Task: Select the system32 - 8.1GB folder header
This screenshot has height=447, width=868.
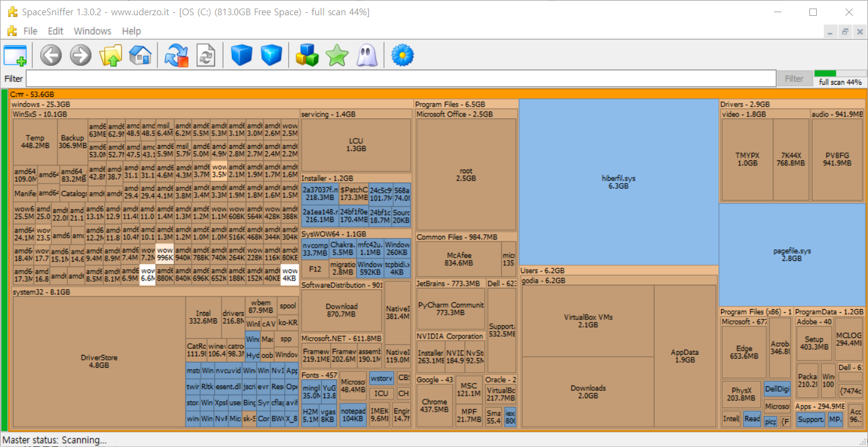Action: (x=156, y=292)
